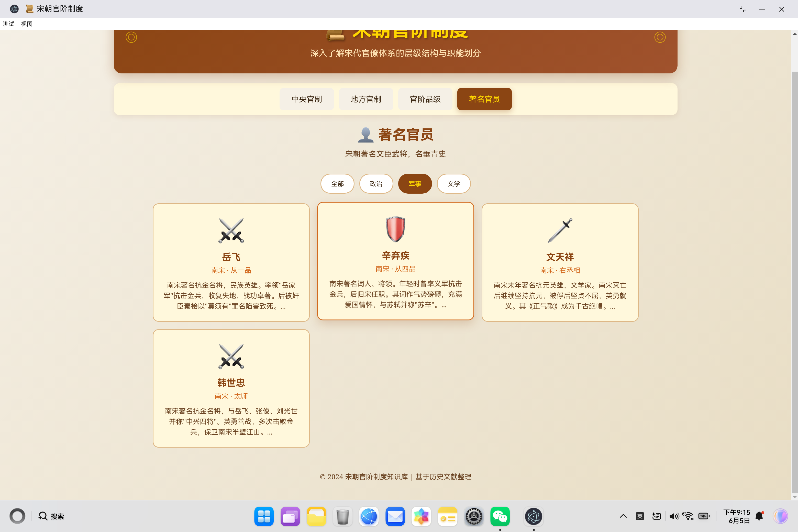Viewport: 798px width, 532px height.
Task: Click the crossed swords icon on 韩世忠 card
Action: pyautogui.click(x=231, y=357)
